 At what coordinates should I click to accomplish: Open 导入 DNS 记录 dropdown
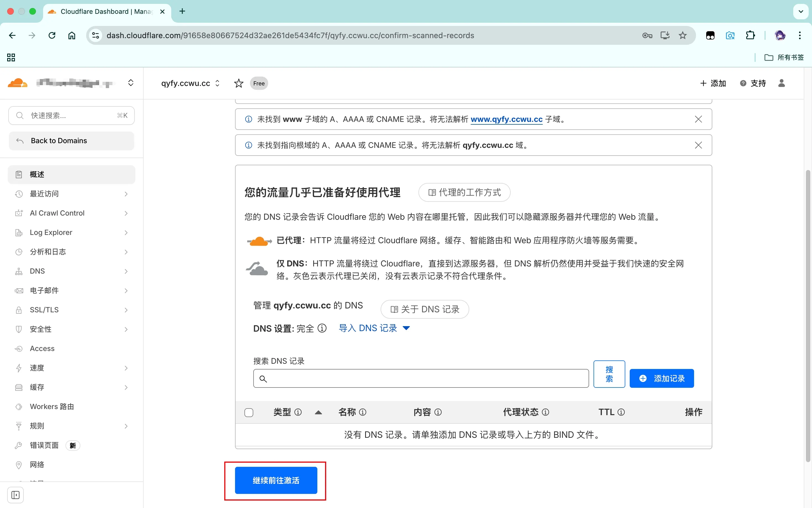(374, 328)
